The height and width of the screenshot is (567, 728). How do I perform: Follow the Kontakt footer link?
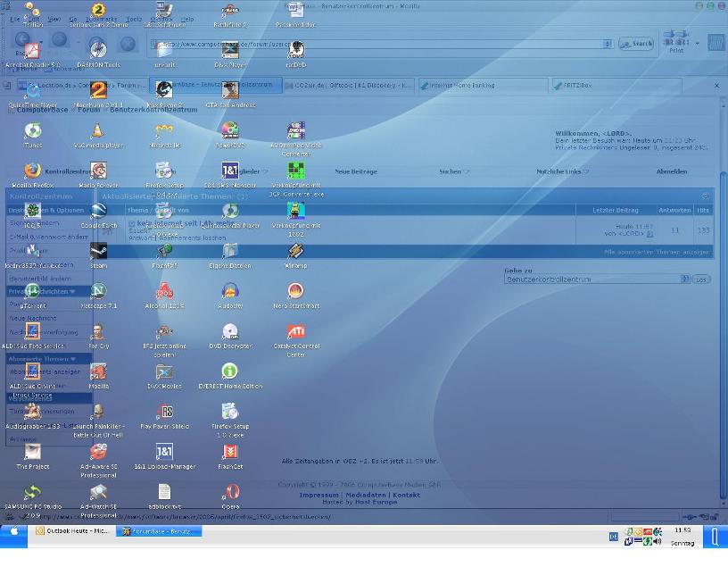click(x=406, y=495)
